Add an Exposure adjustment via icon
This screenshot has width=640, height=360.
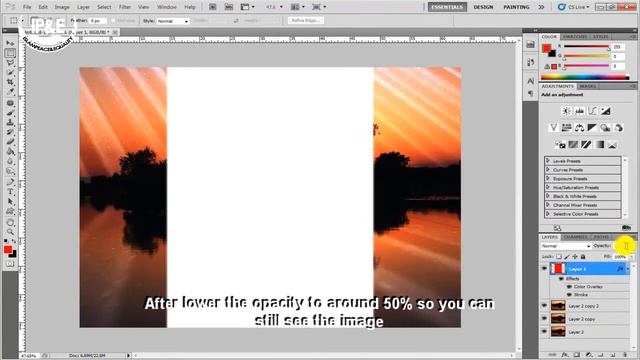tap(605, 111)
